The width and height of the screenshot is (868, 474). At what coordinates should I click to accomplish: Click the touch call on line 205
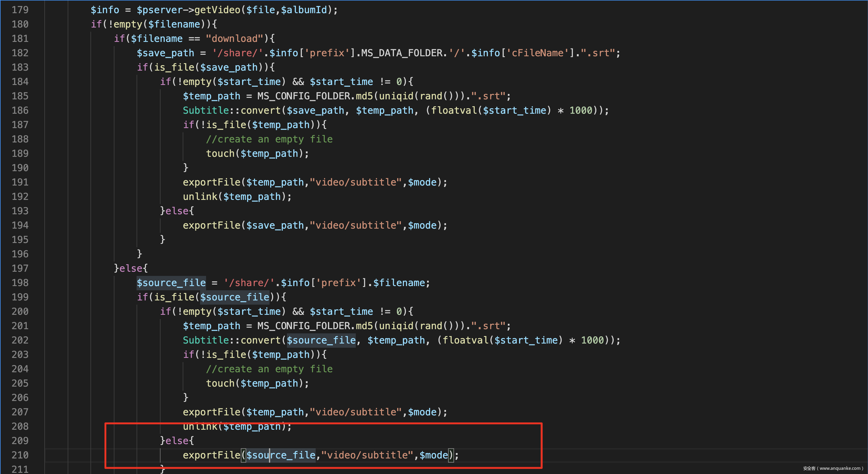[x=220, y=383]
